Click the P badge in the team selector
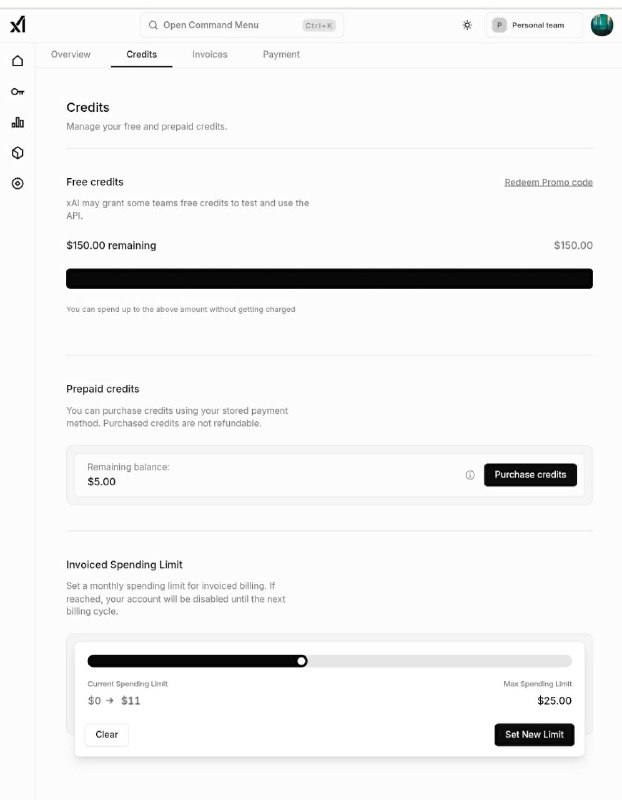The image size is (622, 800). 497,25
